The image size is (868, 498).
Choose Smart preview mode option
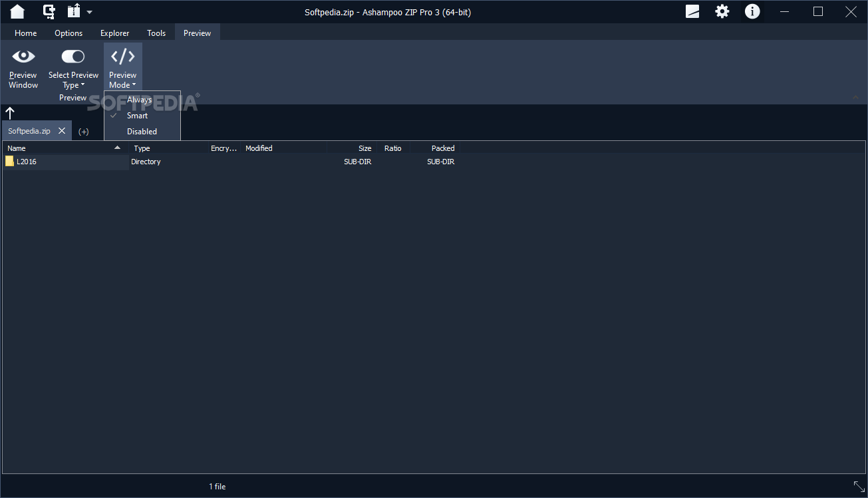tap(142, 116)
